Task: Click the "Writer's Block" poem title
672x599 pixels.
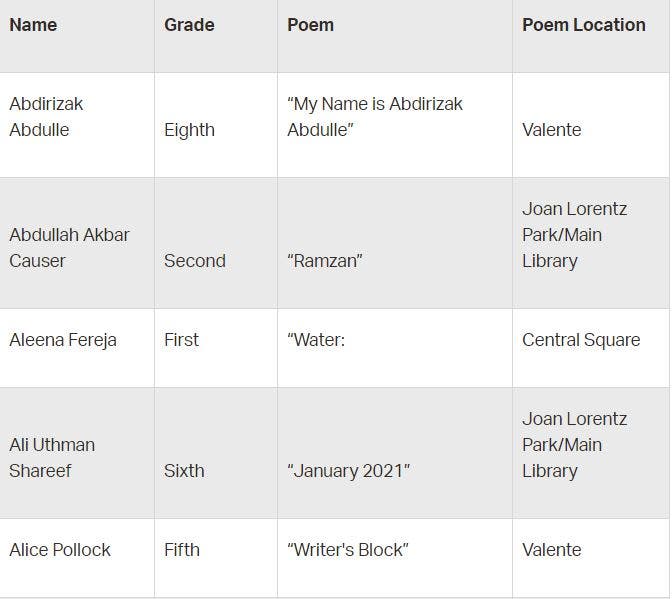Action: (x=348, y=550)
